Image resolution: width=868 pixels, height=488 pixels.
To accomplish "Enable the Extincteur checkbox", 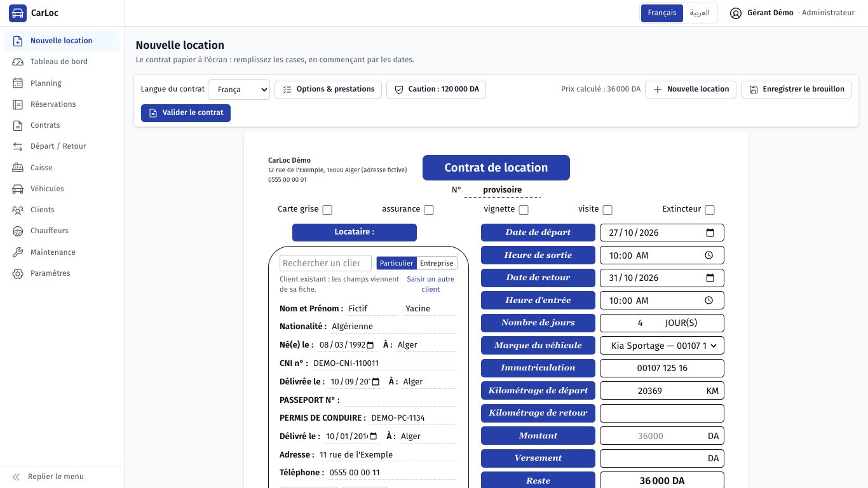I will 710,210.
